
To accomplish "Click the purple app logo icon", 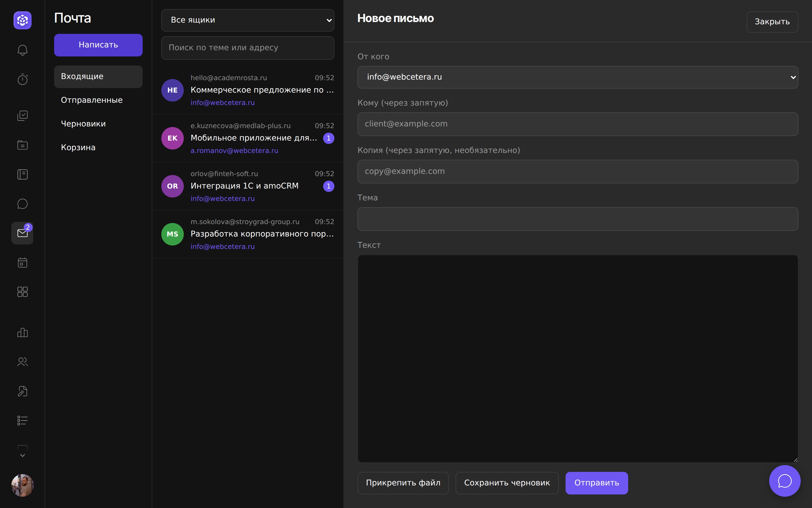I will pyautogui.click(x=23, y=21).
